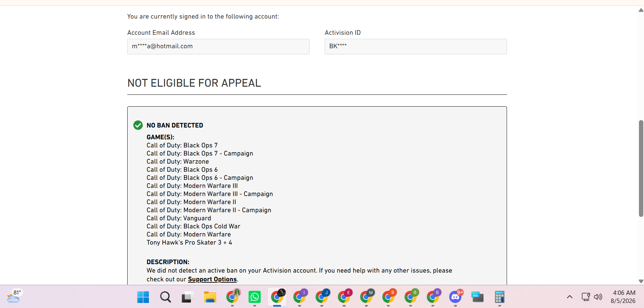644x308 pixels.
Task: Open the Chrome profile with green B badge
Action: [x=411, y=297]
